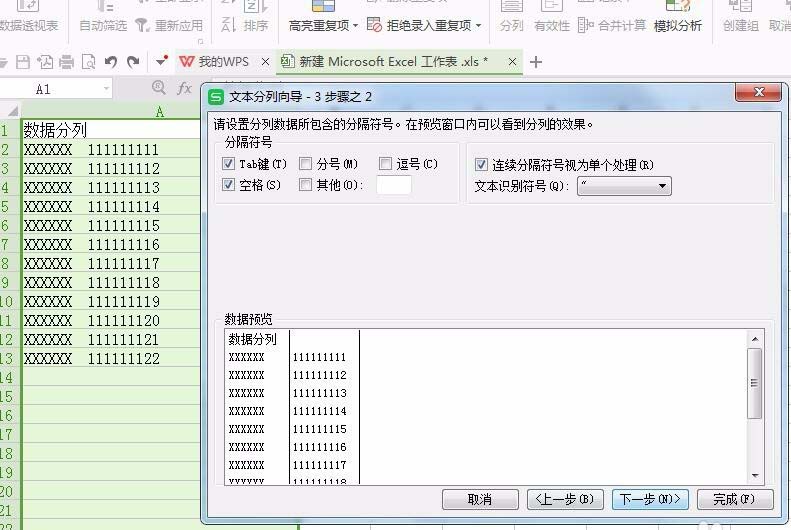Viewport: 791px width, 530px height.
Task: Enable the 其他(O) other delimiter checkbox
Action: click(305, 185)
